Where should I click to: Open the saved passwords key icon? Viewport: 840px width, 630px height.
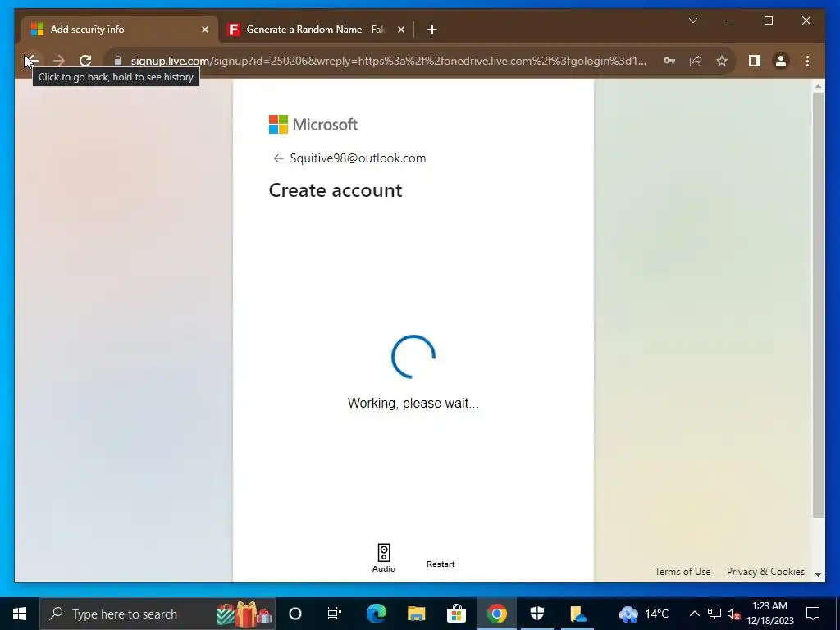[x=669, y=61]
